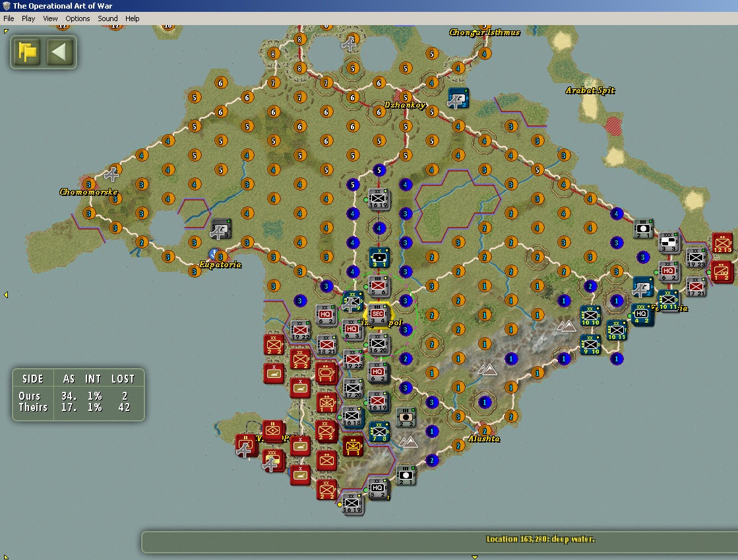Viewport: 738px width, 560px height.
Task: Click the 'Ours' row in the loss panel
Action: (78, 396)
